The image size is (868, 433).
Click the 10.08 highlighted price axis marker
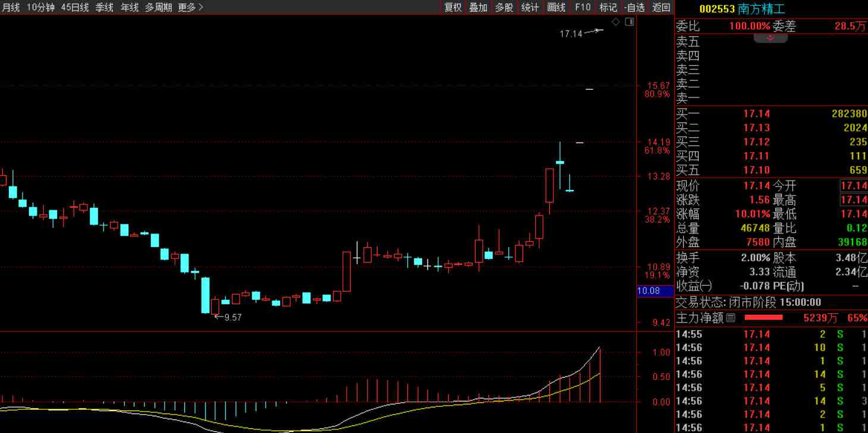point(655,290)
